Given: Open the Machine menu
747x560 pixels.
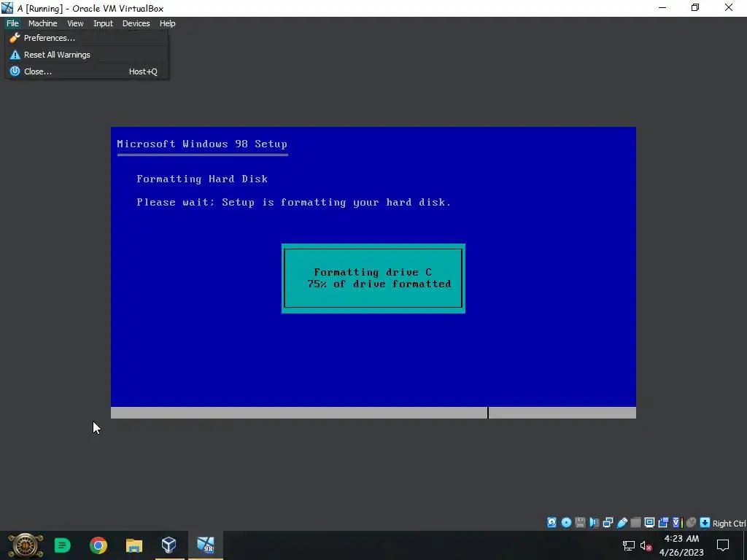Looking at the screenshot, I should pyautogui.click(x=42, y=23).
